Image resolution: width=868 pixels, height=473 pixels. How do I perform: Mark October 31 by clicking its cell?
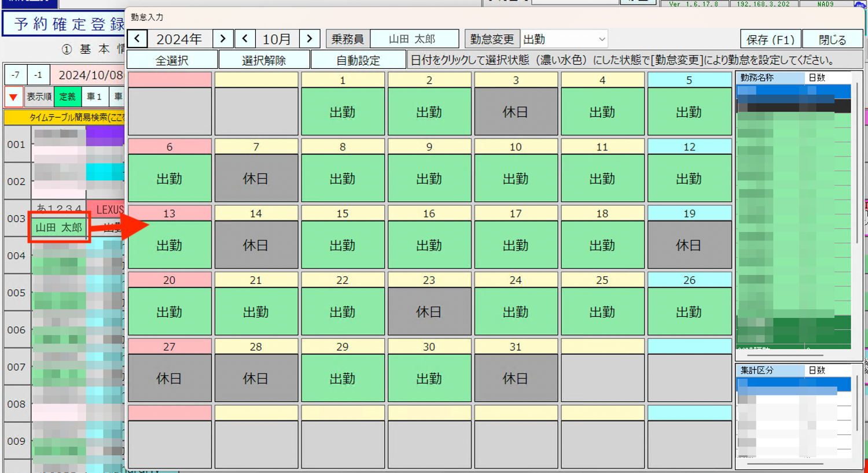(x=516, y=378)
